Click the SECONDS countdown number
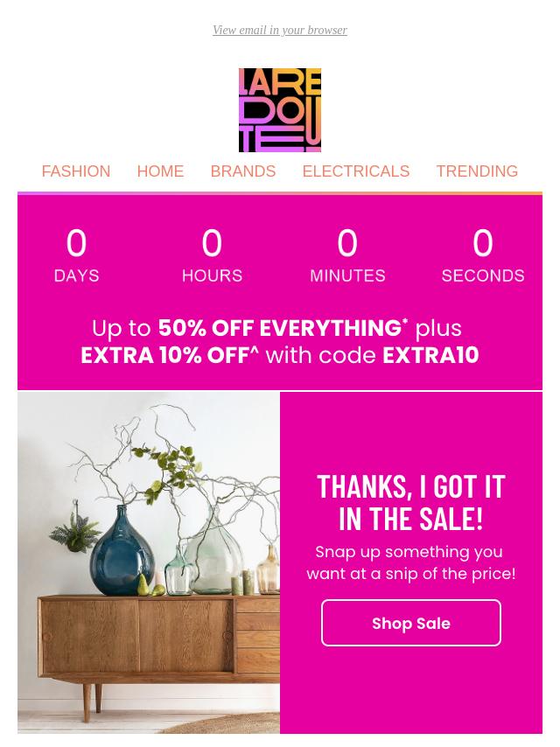The height and width of the screenshot is (747, 560). point(483,243)
